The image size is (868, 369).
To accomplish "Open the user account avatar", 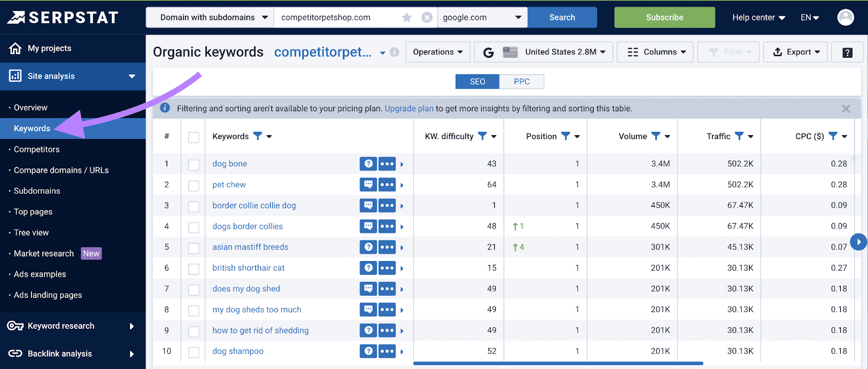I will (x=845, y=17).
